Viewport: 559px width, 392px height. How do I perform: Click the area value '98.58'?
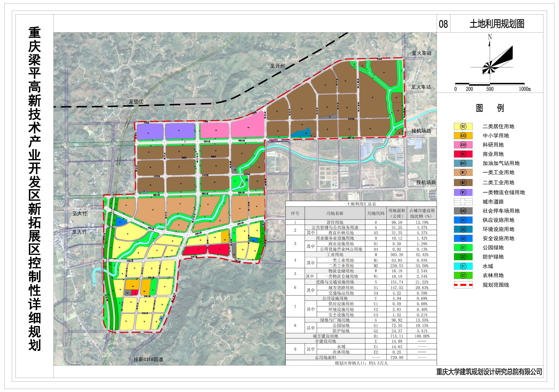coord(397,222)
